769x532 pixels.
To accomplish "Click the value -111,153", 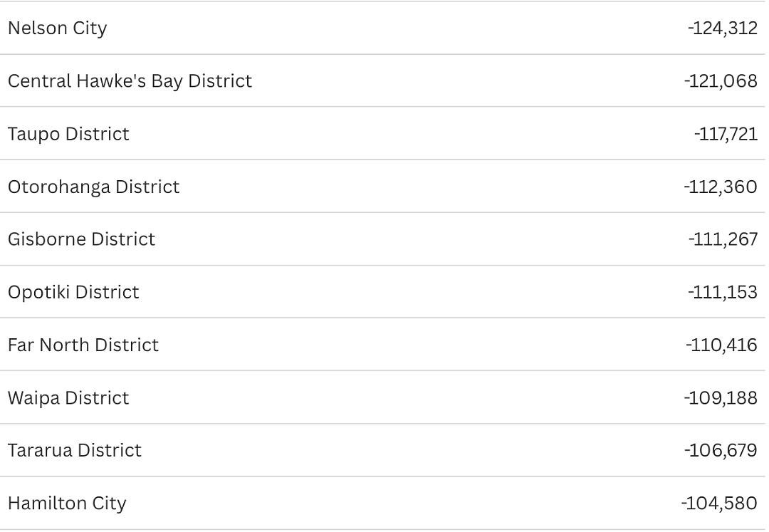I will click(723, 292).
